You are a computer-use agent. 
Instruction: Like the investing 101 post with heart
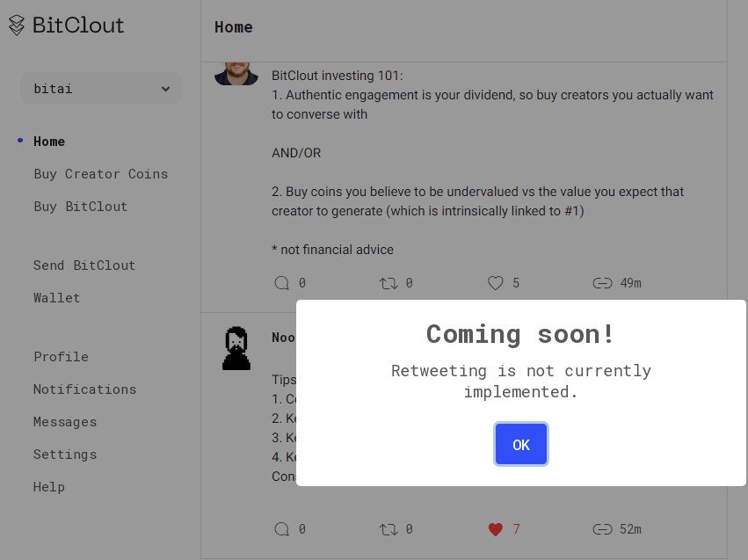click(x=495, y=283)
